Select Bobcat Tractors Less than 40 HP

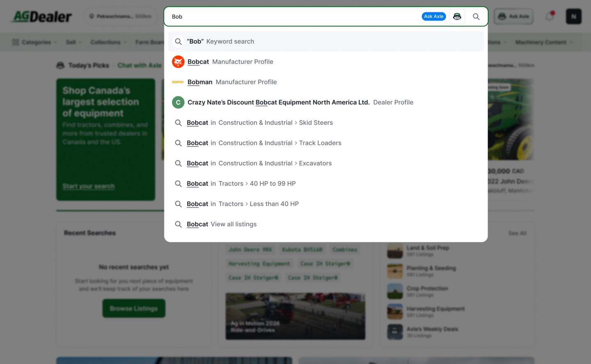[326, 204]
